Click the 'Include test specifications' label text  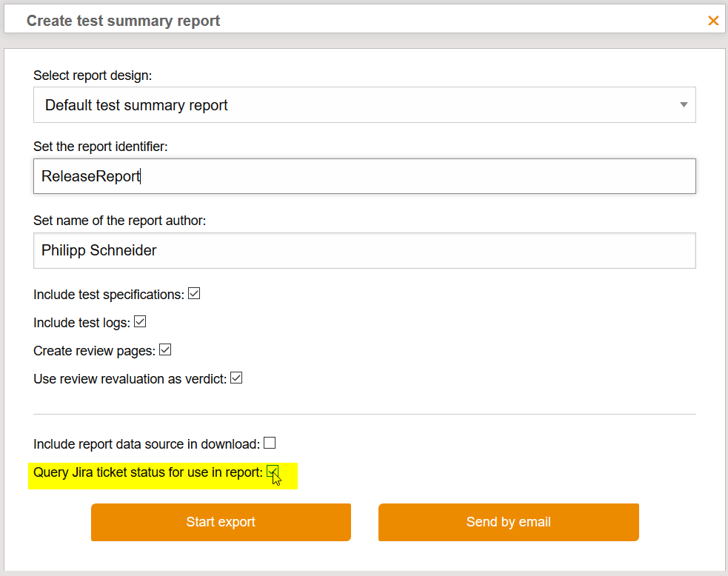pyautogui.click(x=108, y=295)
